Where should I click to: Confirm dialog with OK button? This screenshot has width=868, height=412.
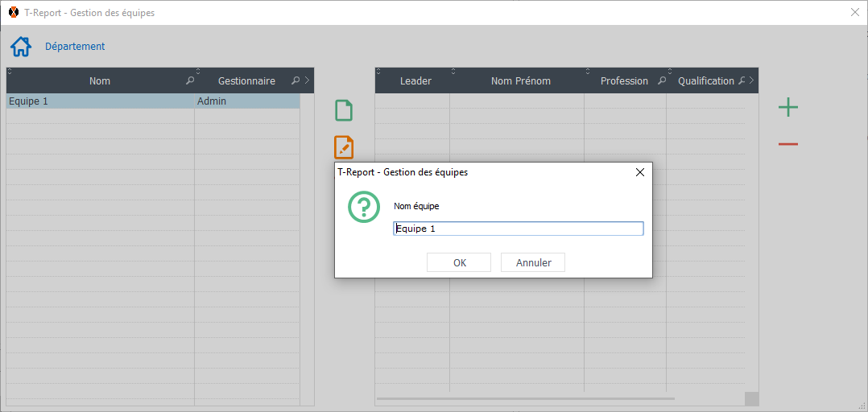point(459,262)
